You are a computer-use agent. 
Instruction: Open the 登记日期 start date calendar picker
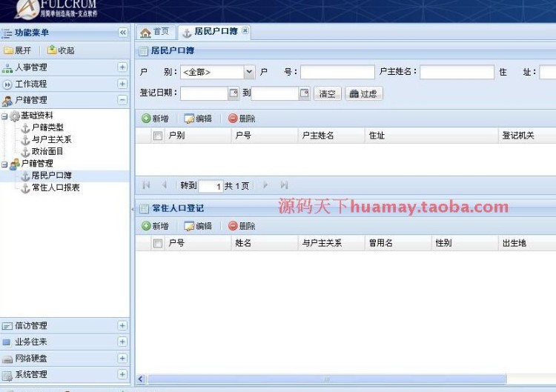pyautogui.click(x=234, y=93)
